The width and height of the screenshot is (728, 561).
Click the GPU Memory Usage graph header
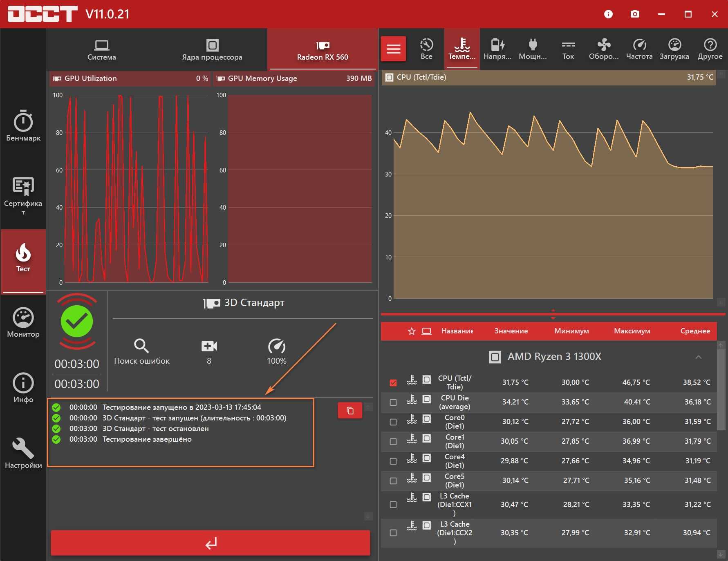pyautogui.click(x=294, y=78)
